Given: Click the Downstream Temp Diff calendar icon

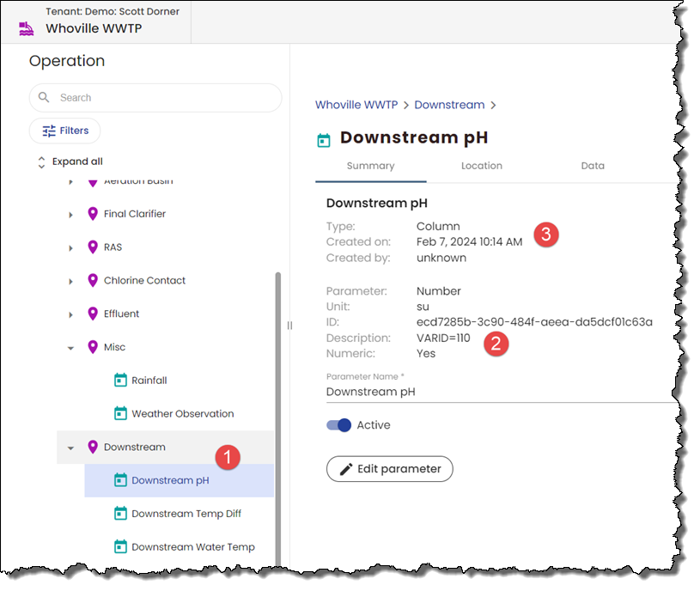Looking at the screenshot, I should [120, 514].
